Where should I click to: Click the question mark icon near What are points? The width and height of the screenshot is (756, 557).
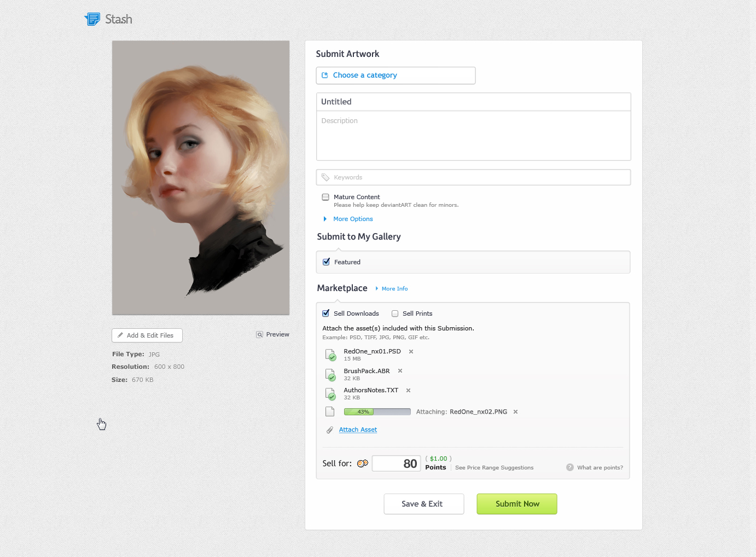(x=570, y=467)
